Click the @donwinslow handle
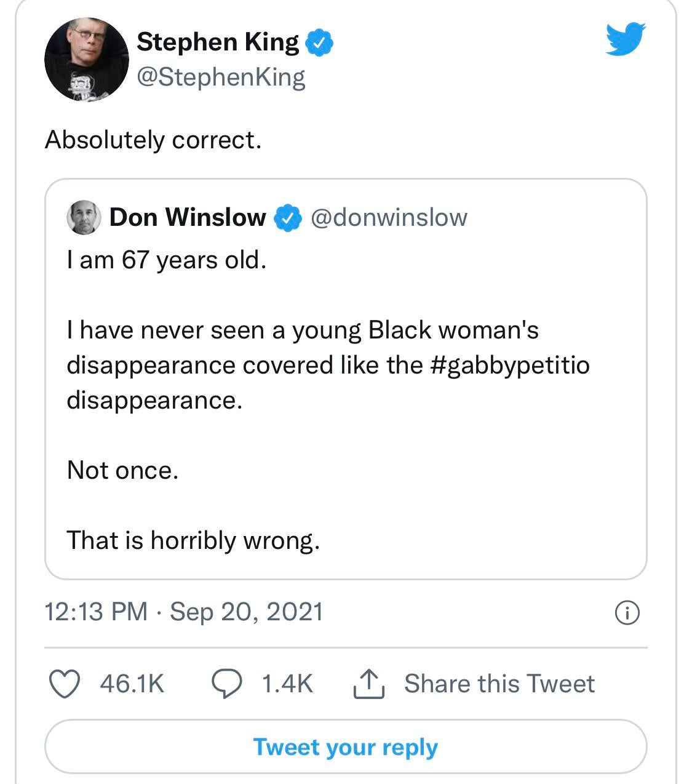The width and height of the screenshot is (692, 784). click(x=390, y=217)
